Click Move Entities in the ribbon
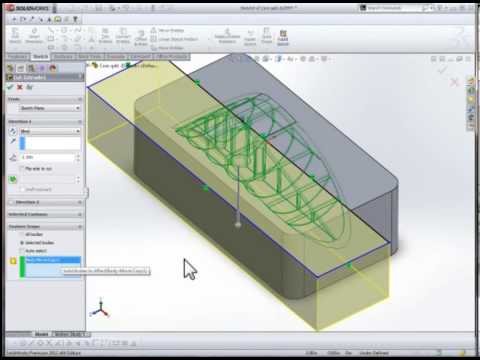480x360 pixels. coord(167,48)
